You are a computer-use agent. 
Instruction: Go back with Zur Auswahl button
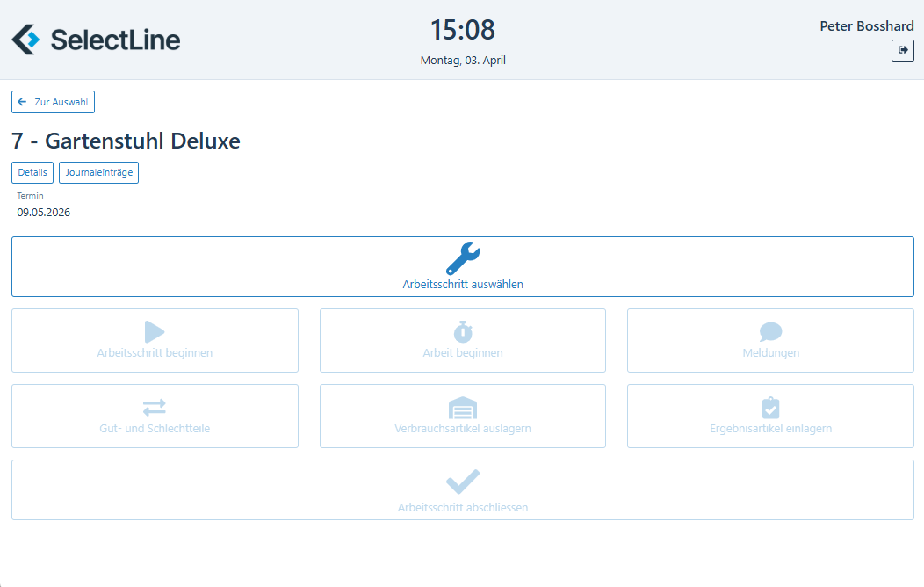click(x=53, y=102)
